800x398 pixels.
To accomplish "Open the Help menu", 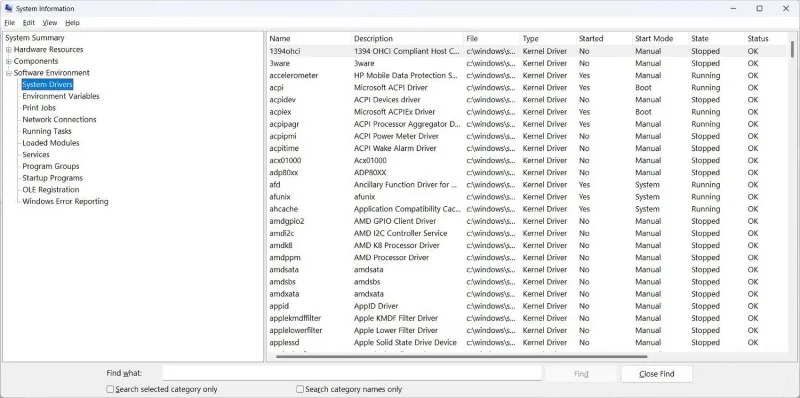I will click(72, 23).
